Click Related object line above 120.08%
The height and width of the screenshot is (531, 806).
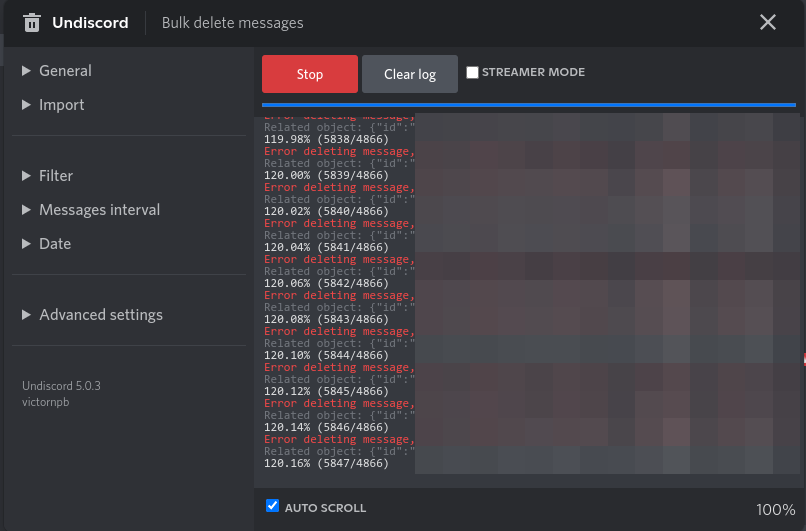(x=339, y=307)
